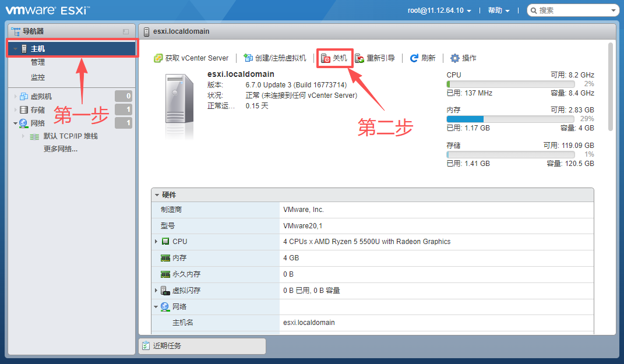This screenshot has width=624, height=364.
Task: Expand the 虚拟闪存 hardware row
Action: click(x=156, y=291)
